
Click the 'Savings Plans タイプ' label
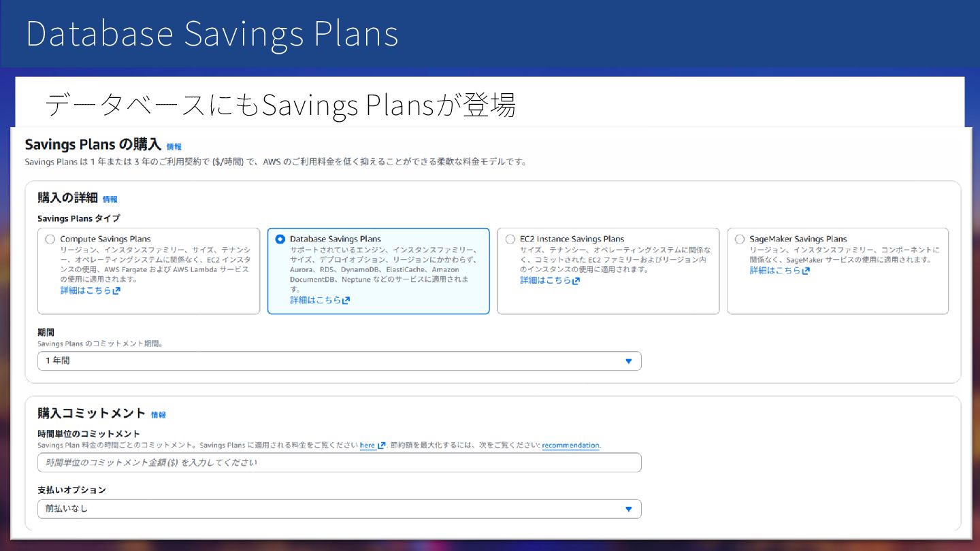[78, 218]
